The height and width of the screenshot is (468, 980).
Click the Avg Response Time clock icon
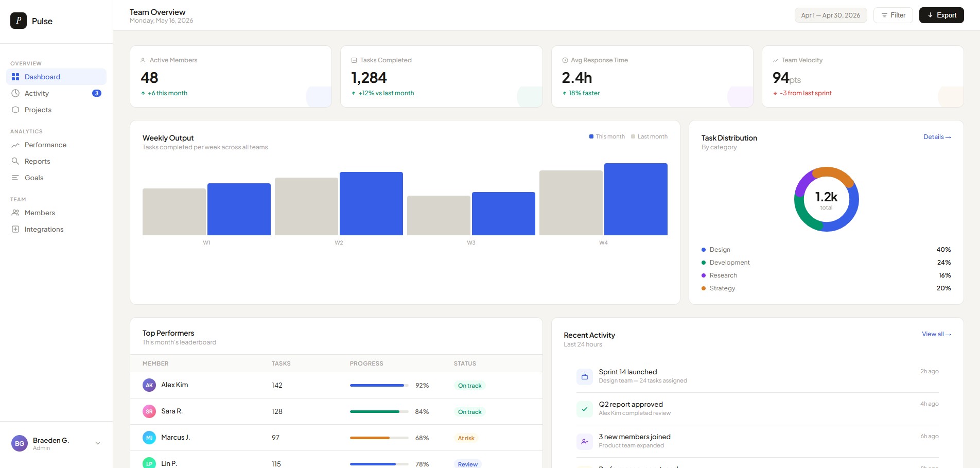point(565,60)
